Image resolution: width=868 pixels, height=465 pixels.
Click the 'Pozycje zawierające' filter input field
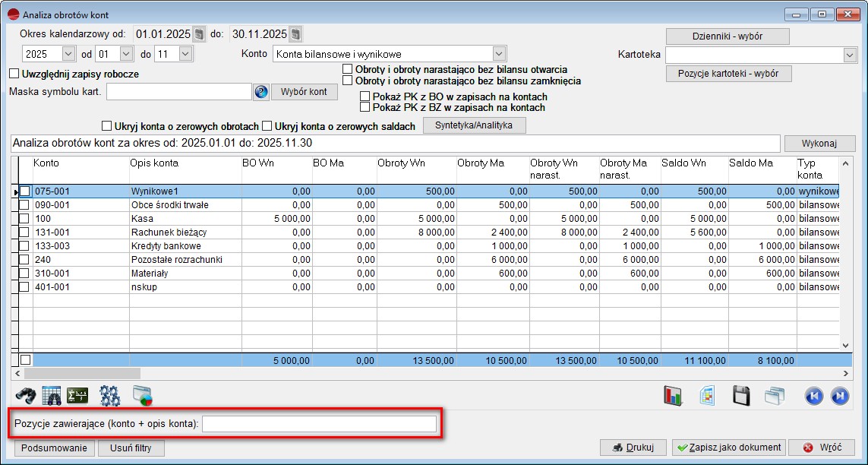tap(319, 424)
